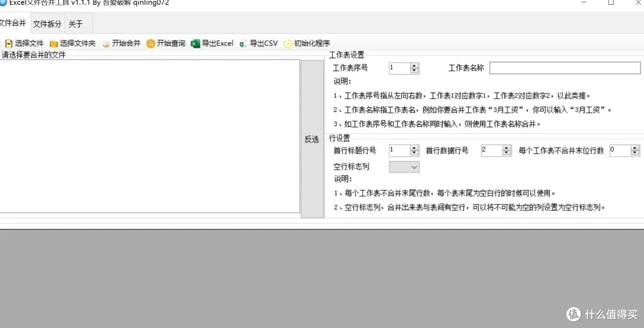
Task: Click the 初始化程序 toolbar label
Action: pos(312,44)
